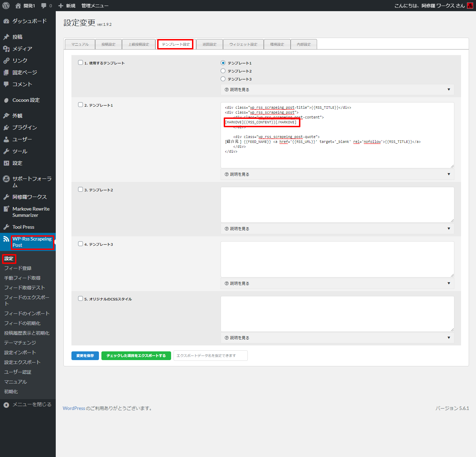Click the リンク chain icon

coord(6,61)
